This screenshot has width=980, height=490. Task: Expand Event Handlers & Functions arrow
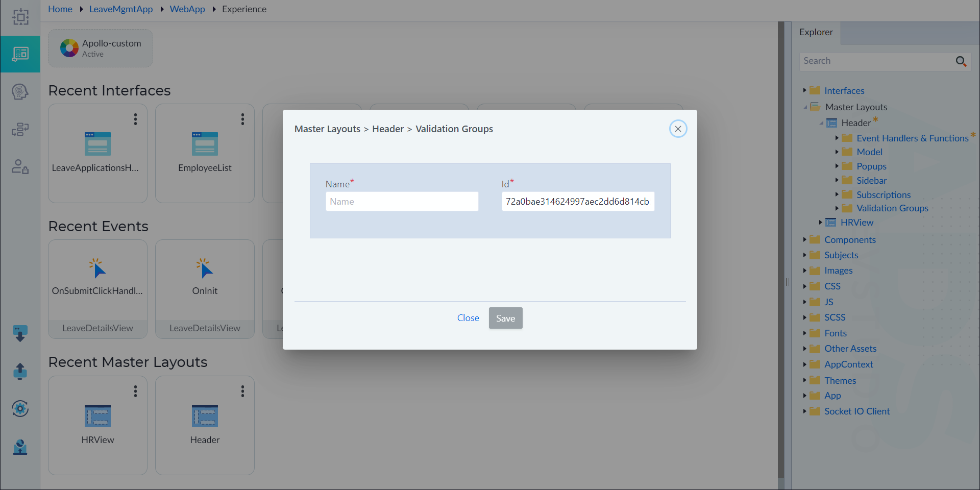837,138
